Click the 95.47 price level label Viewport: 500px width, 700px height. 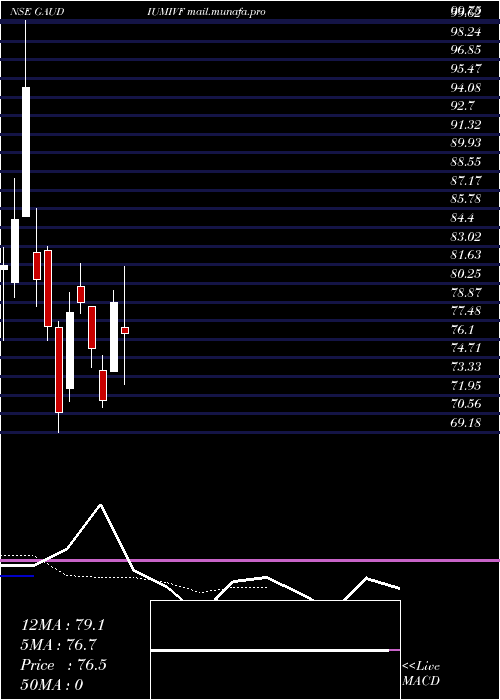(x=466, y=68)
